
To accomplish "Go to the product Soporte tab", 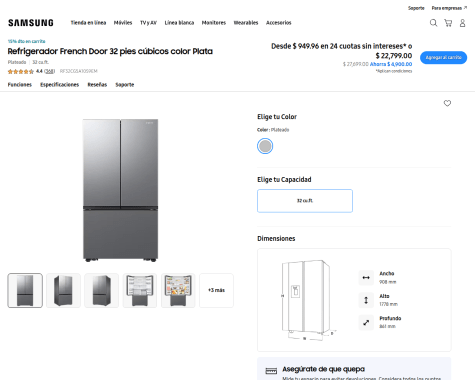I will pyautogui.click(x=125, y=85).
